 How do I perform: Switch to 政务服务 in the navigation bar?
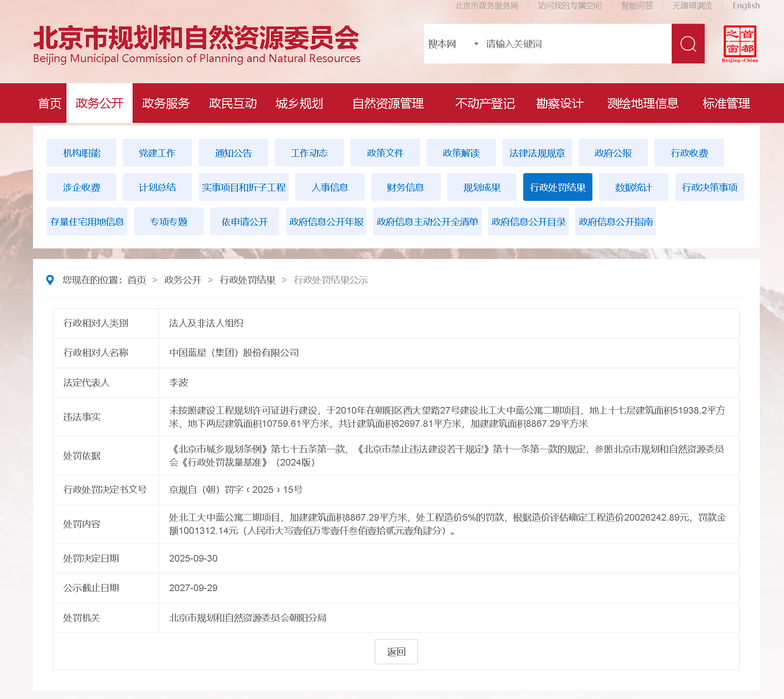pyautogui.click(x=166, y=104)
